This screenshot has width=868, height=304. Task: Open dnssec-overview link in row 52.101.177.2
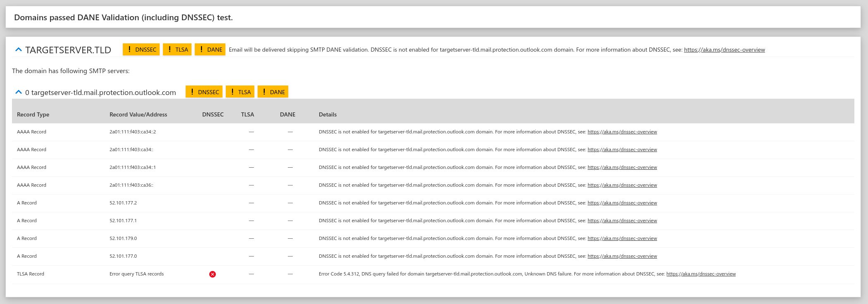tap(622, 203)
